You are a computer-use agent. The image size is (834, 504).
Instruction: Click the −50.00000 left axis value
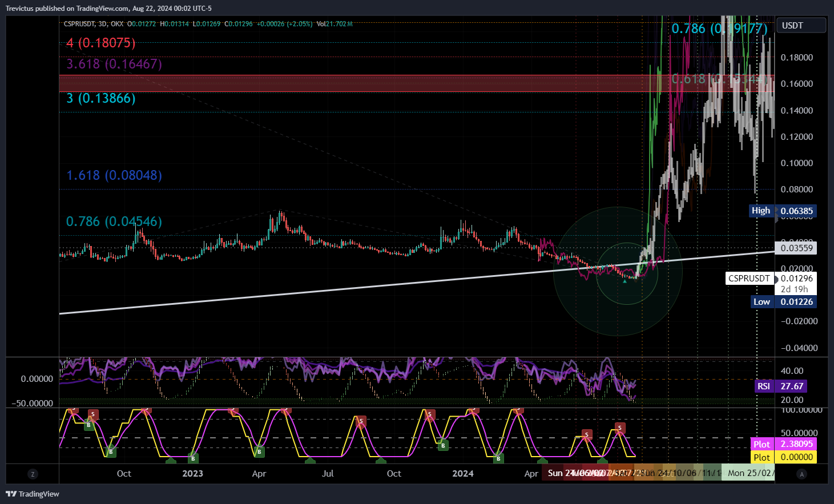(32, 404)
